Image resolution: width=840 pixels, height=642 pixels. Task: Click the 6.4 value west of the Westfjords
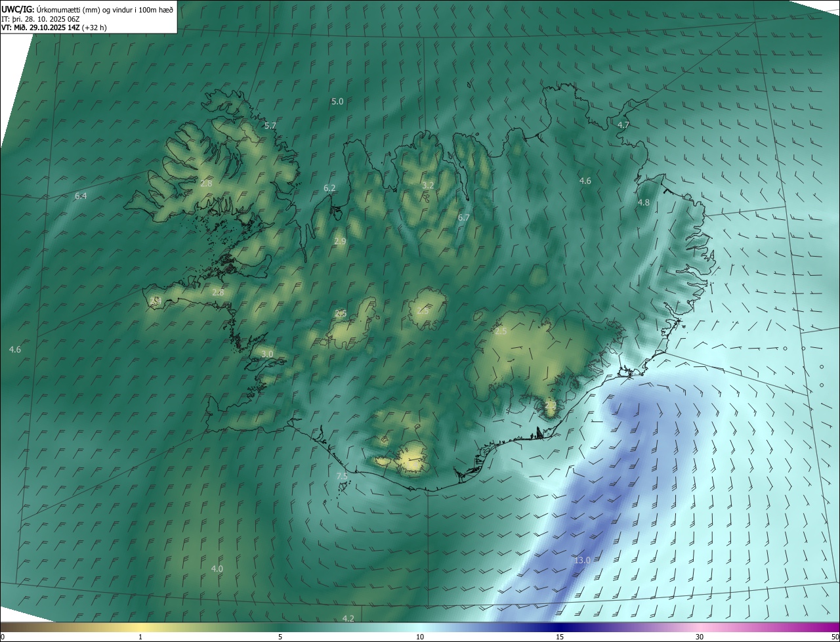click(81, 196)
